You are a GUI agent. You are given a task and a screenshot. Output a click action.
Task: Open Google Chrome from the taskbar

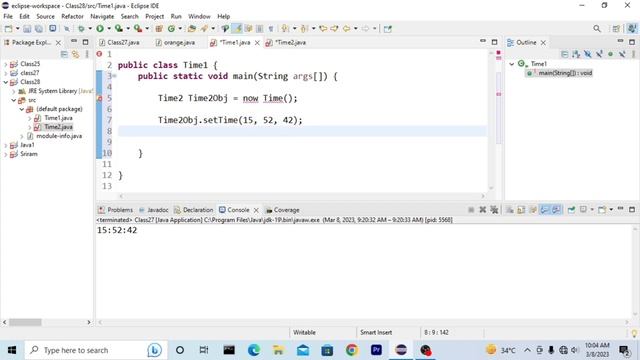(x=352, y=350)
